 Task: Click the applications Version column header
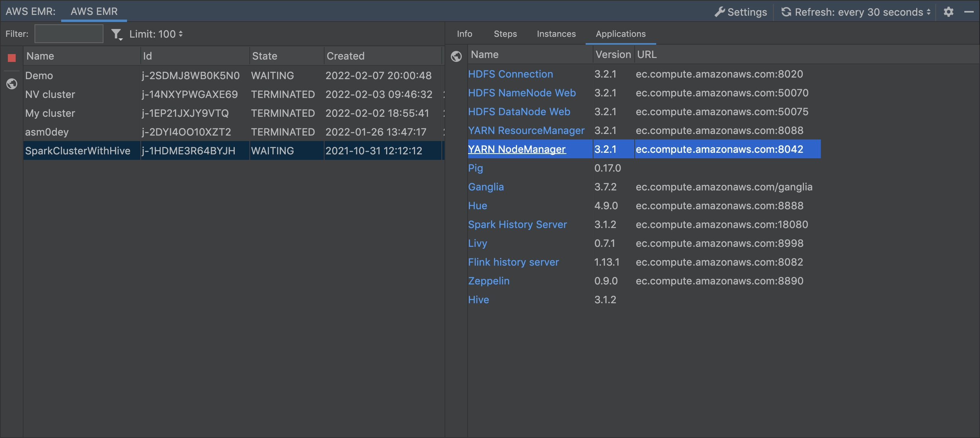pyautogui.click(x=613, y=54)
